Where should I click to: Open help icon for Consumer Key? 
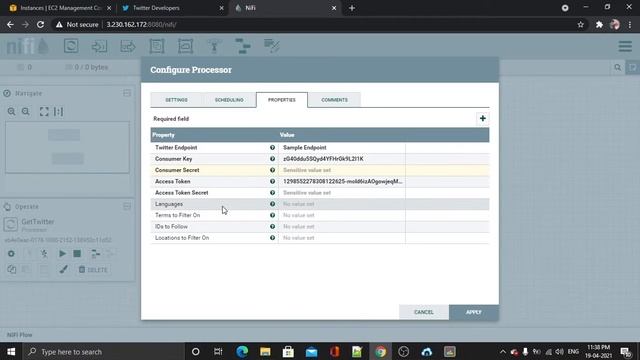(272, 159)
